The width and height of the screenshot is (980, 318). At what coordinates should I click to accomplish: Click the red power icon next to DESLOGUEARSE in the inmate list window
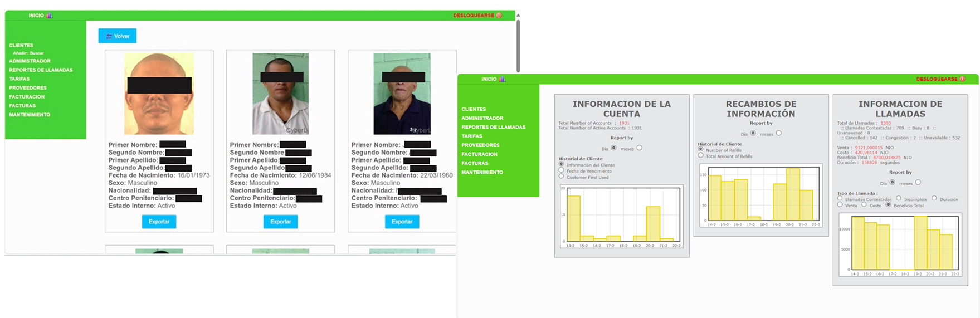(499, 16)
